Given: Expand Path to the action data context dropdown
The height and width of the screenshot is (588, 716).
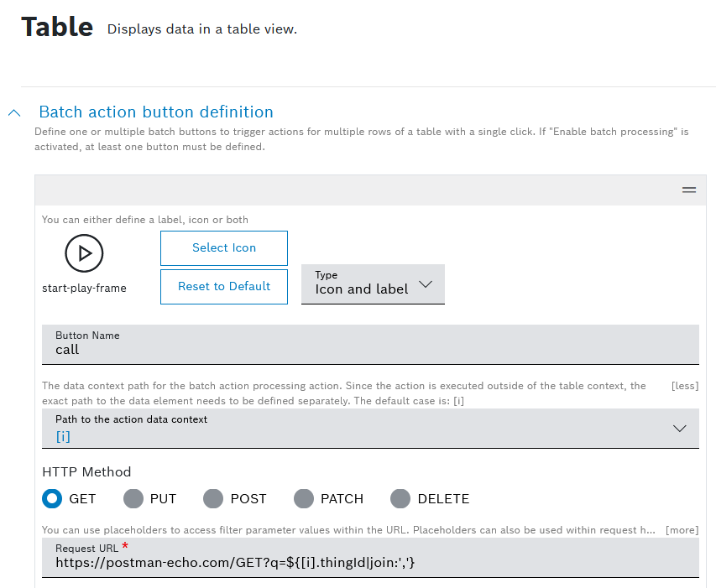Looking at the screenshot, I should point(679,429).
